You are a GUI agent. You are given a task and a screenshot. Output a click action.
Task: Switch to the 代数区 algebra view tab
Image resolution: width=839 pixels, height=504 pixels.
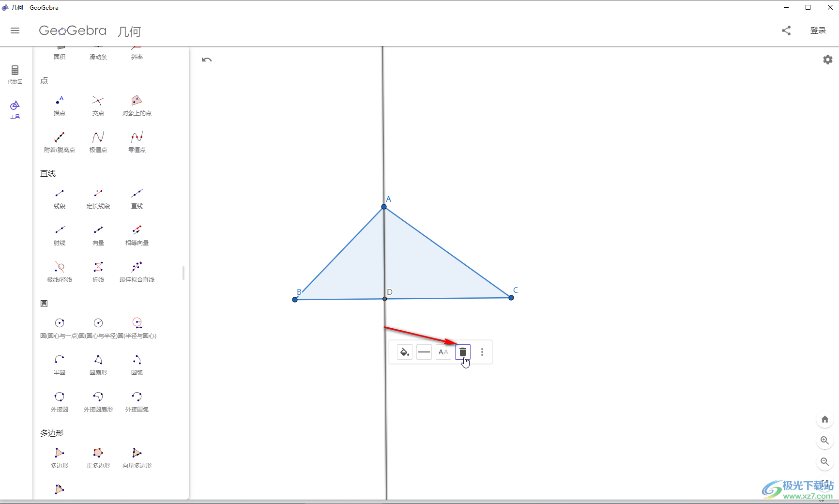15,75
